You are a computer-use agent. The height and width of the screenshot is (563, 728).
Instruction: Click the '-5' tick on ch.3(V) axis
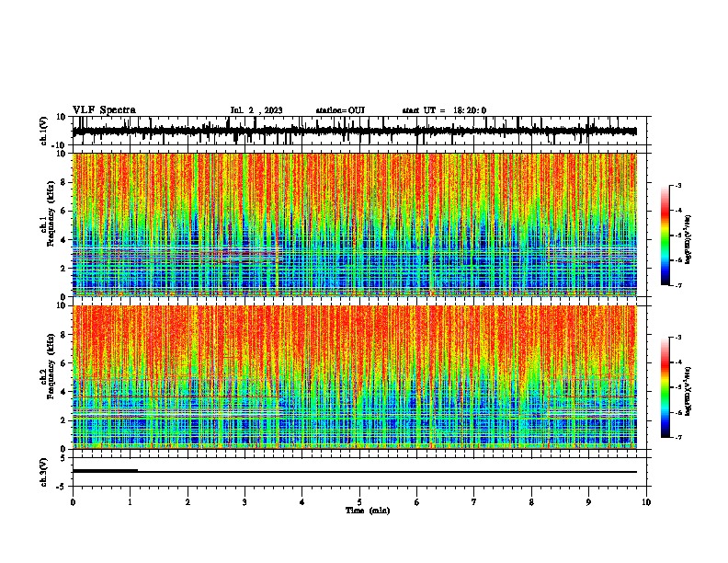coord(62,487)
